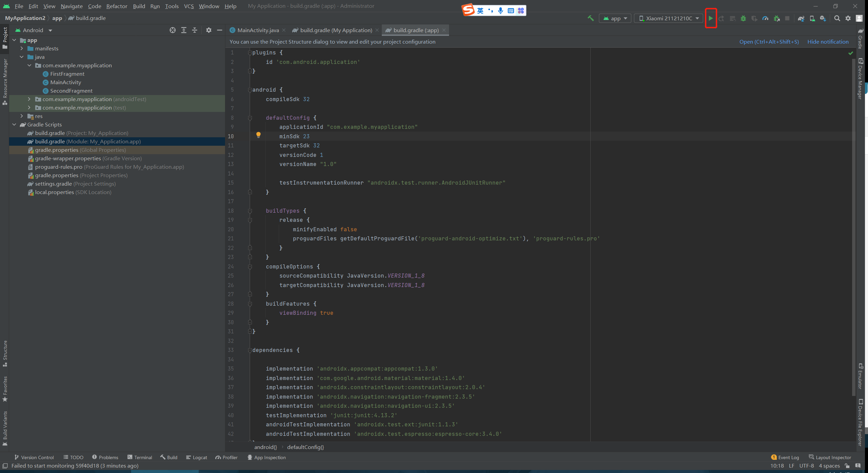
Task: Toggle the Build Variants side tab
Action: [x=5, y=428]
